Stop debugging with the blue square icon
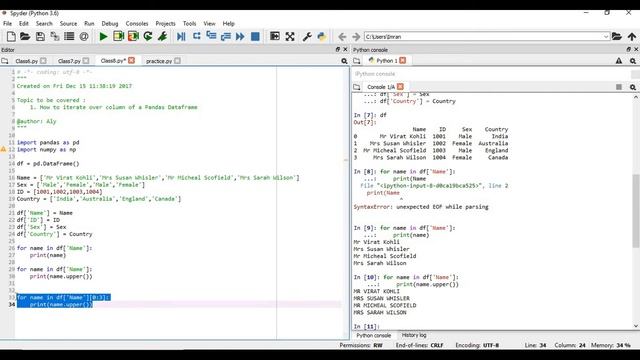 [255, 36]
